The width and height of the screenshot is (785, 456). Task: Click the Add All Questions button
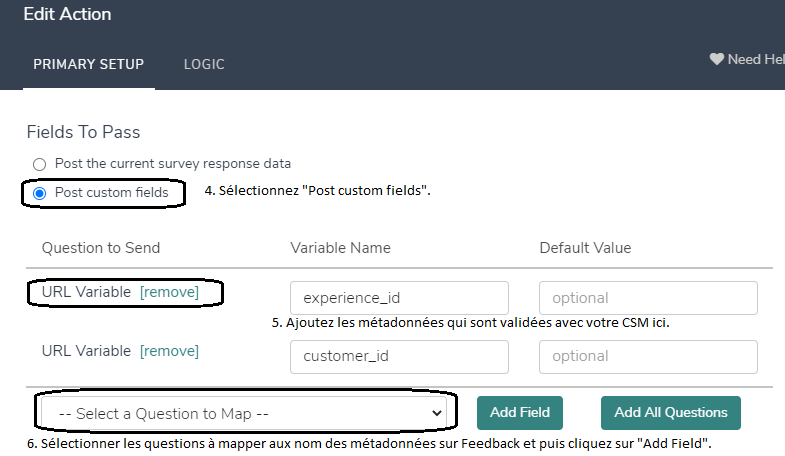click(671, 412)
